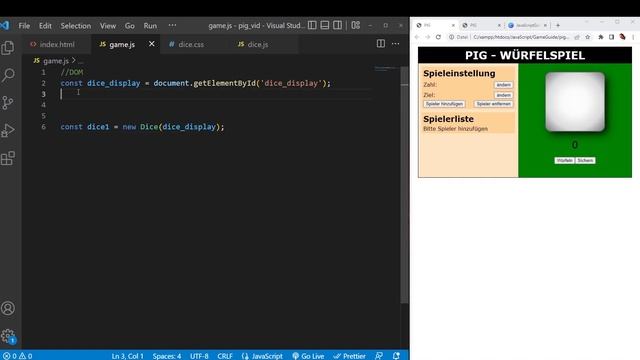Viewport: 640px width, 360px height.
Task: Open the Selection menu
Action: pos(76,26)
